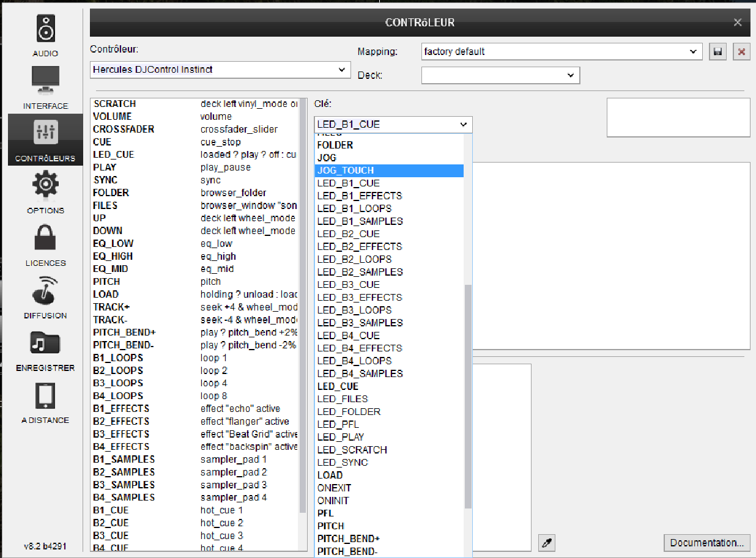Screen dimensions: 756x558
Task: Select LED_PFL in the dropdown list
Action: (389, 424)
